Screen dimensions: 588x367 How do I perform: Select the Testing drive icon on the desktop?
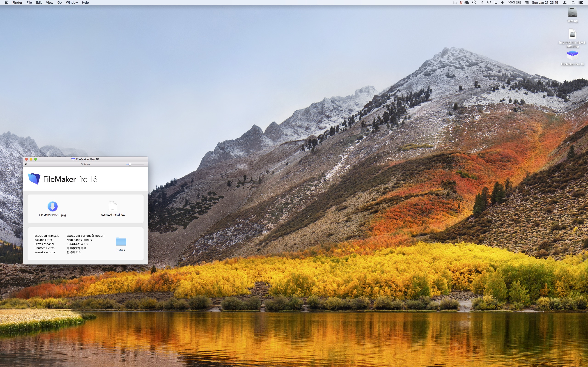tap(572, 13)
